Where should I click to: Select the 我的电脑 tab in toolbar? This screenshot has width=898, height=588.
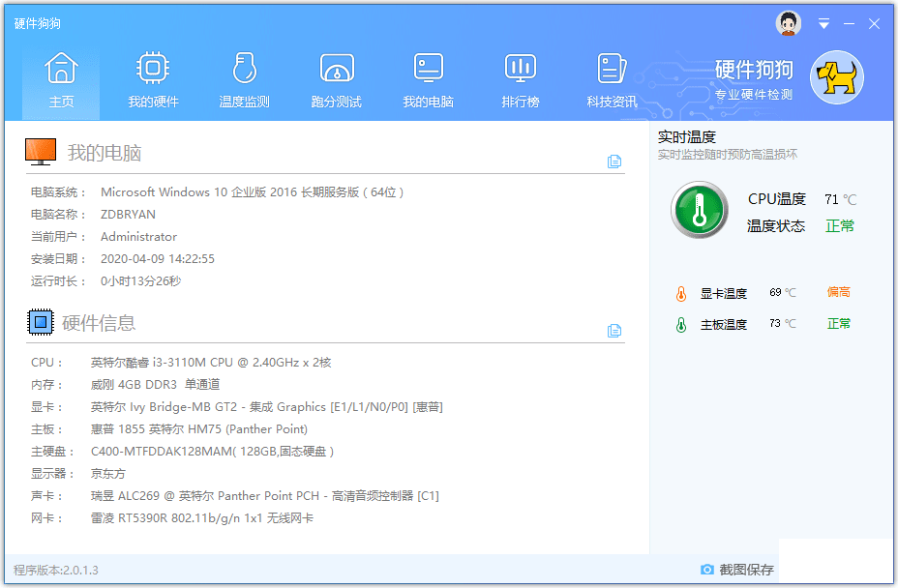[x=429, y=80]
